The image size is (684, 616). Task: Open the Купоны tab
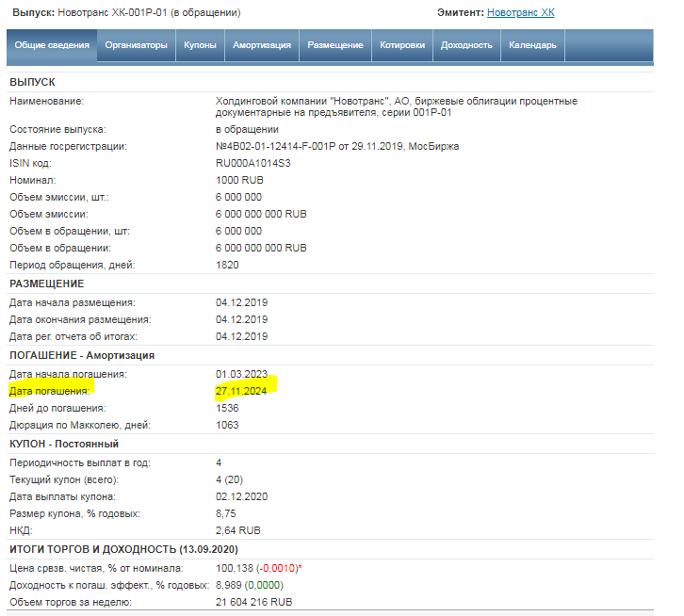pyautogui.click(x=201, y=45)
